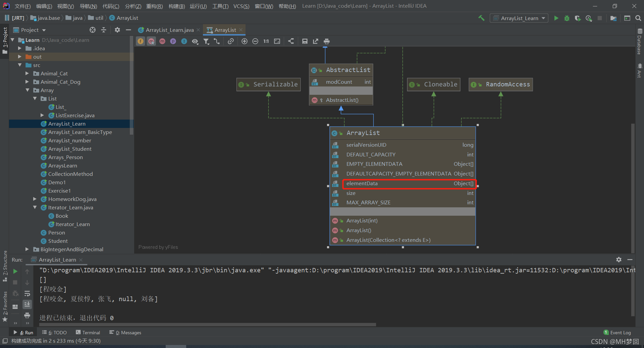Open the 6: TODO tool window tab

pos(54,333)
